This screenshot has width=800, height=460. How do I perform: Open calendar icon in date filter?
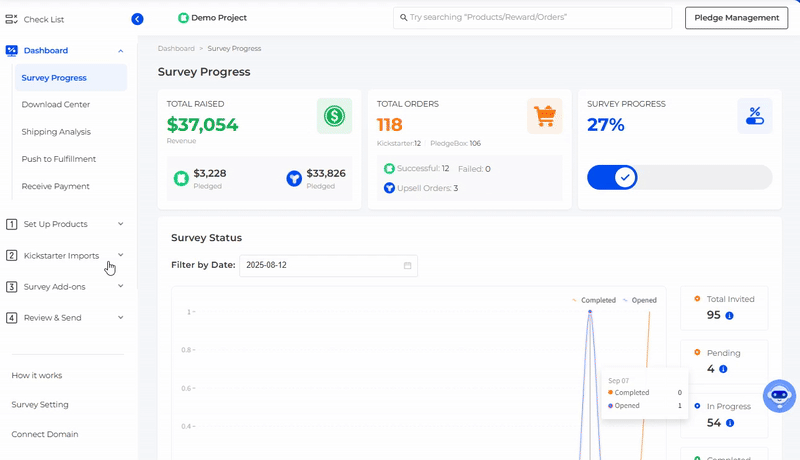coord(407,266)
